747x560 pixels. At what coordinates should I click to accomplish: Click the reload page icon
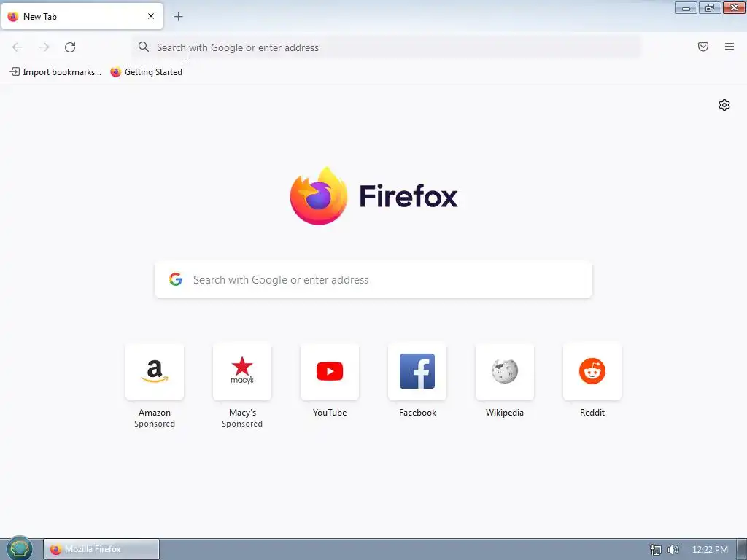click(x=70, y=47)
